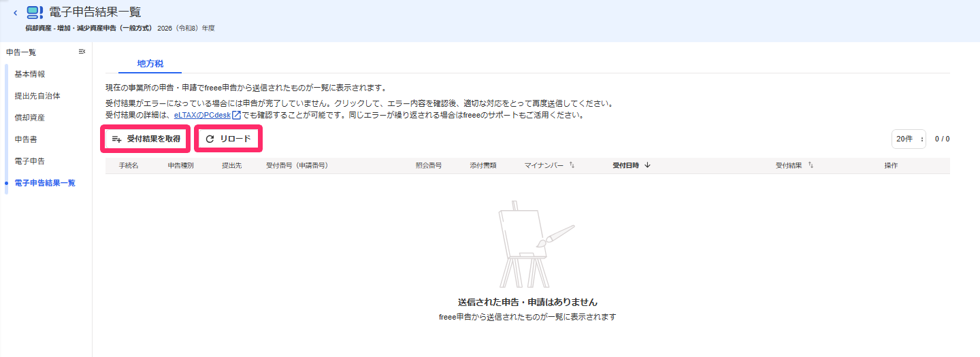This screenshot has height=357, width=980.
Task: Click the external link icon next to eLTAXのPCdesk
Action: click(x=236, y=116)
